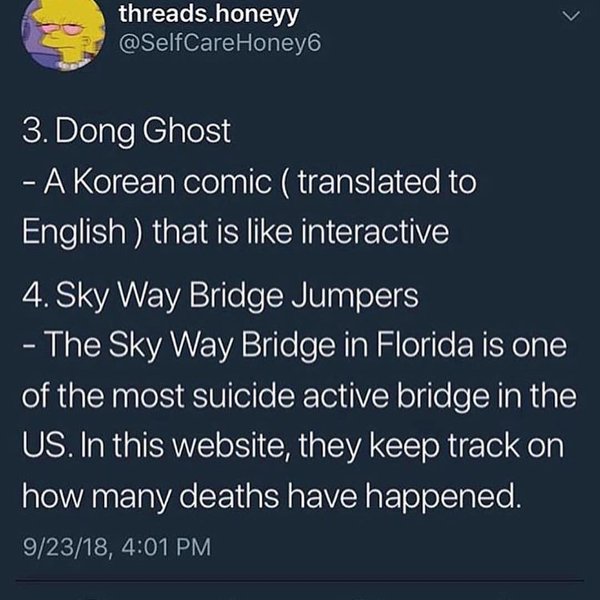The height and width of the screenshot is (600, 600).
Task: Click the word 'Ghost' in item 3
Action: [x=187, y=131]
